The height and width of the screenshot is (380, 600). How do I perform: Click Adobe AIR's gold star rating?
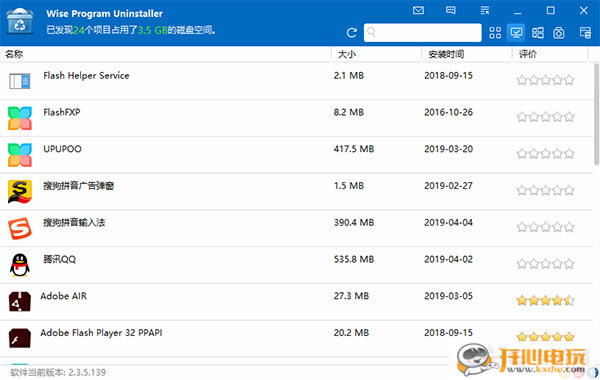click(545, 300)
